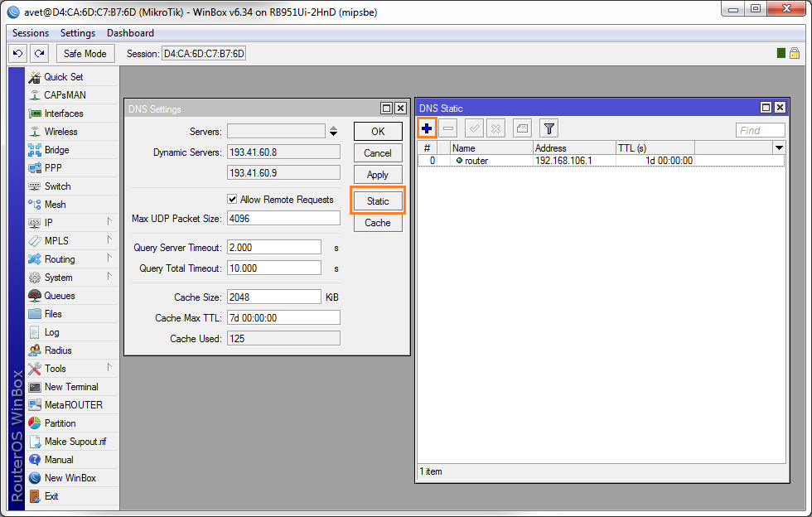Click the Comment icon in DNS Static toolbar

point(521,128)
